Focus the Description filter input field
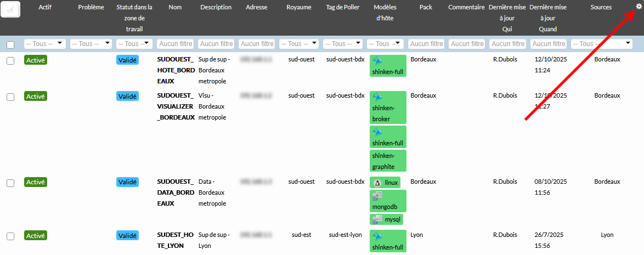This screenshot has width=644, height=255. tap(216, 44)
